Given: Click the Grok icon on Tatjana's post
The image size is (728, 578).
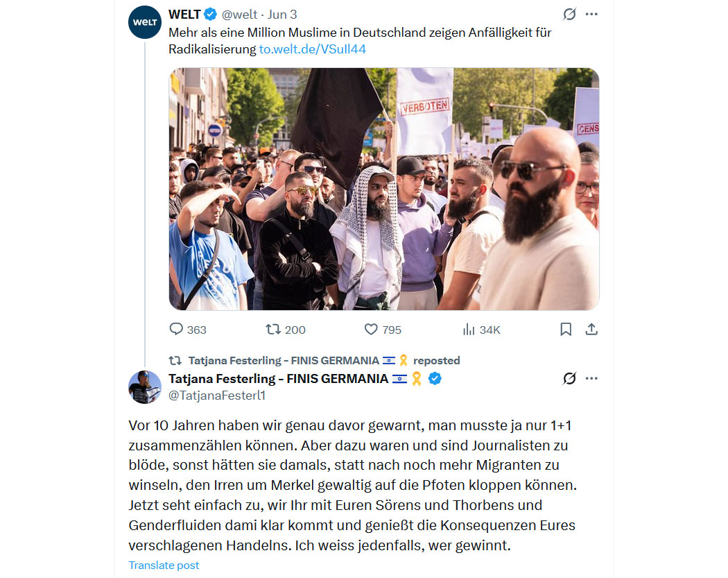Looking at the screenshot, I should click(x=570, y=379).
